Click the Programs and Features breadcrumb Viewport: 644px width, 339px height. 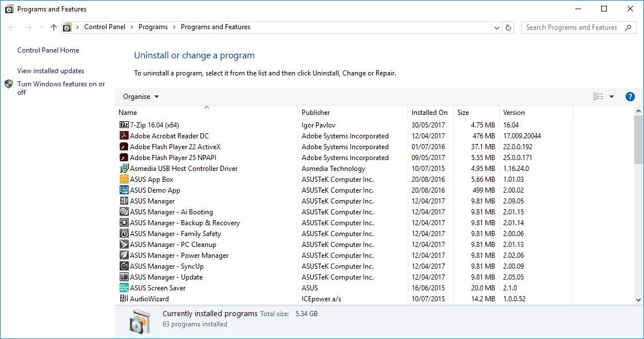215,27
